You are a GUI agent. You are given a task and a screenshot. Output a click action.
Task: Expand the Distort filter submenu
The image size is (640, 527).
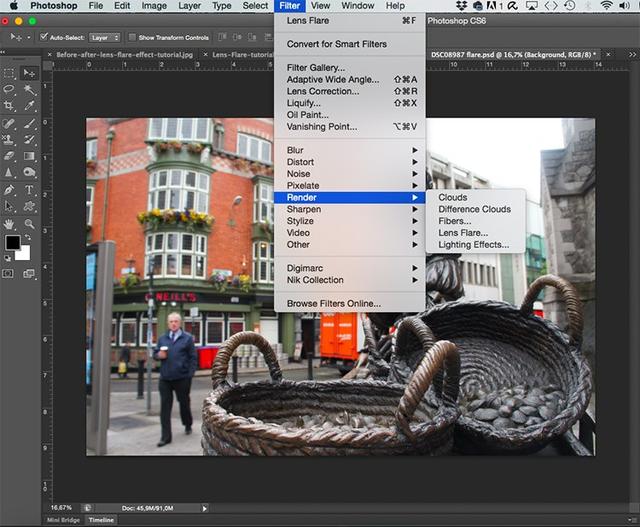click(x=300, y=162)
